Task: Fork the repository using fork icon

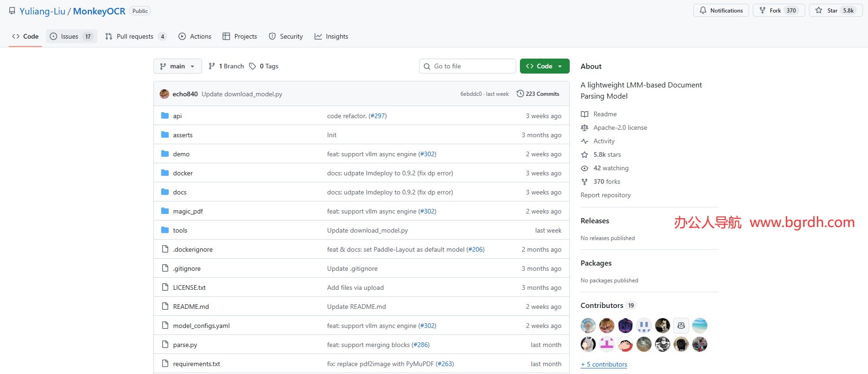Action: tap(763, 11)
